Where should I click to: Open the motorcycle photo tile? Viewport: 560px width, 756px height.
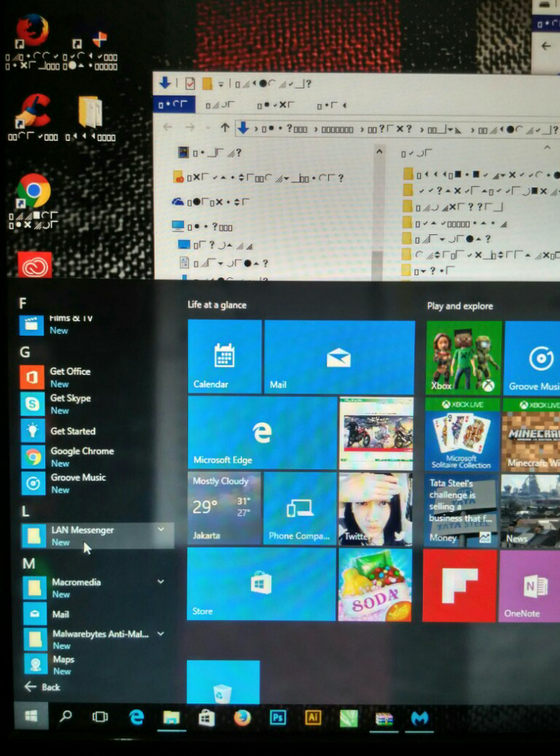(376, 433)
